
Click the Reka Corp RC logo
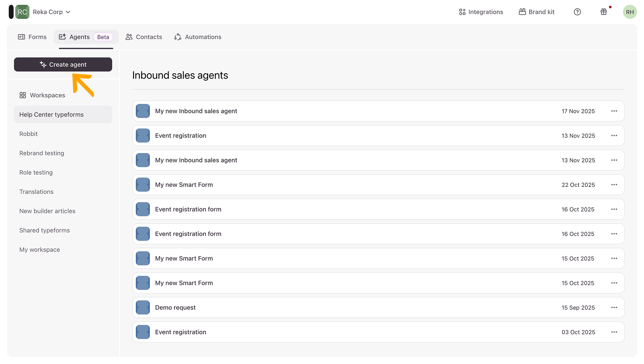(22, 12)
